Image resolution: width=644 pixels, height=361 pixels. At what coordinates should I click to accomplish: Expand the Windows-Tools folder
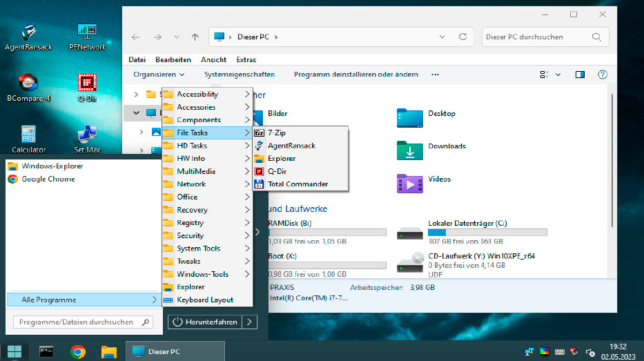tap(207, 274)
